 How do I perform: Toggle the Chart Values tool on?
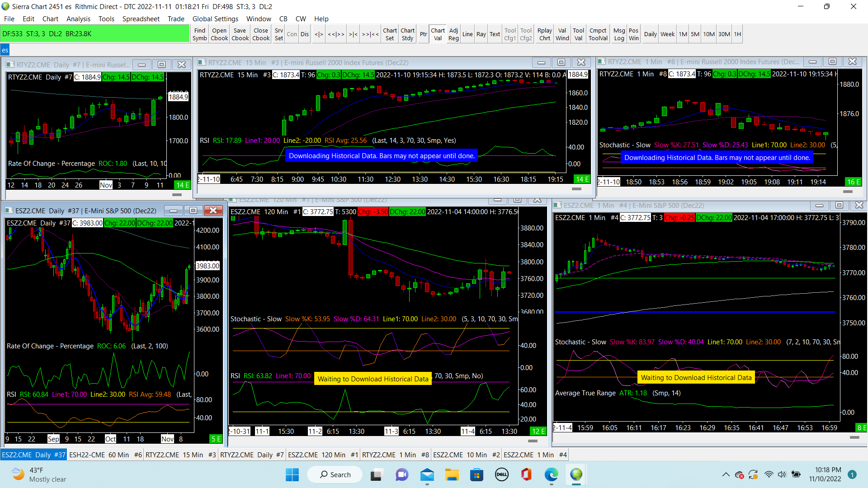(x=438, y=34)
